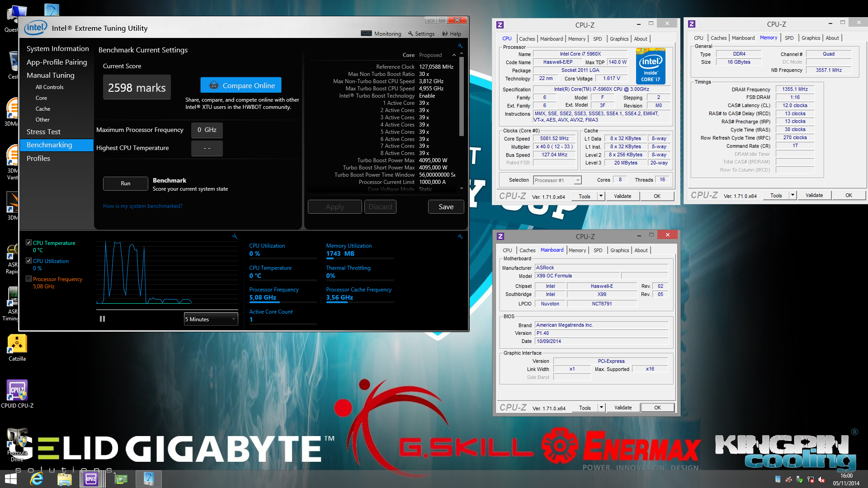The width and height of the screenshot is (868, 488).
Task: Open the CPUID CPU-Z desktop shortcut
Action: click(17, 394)
